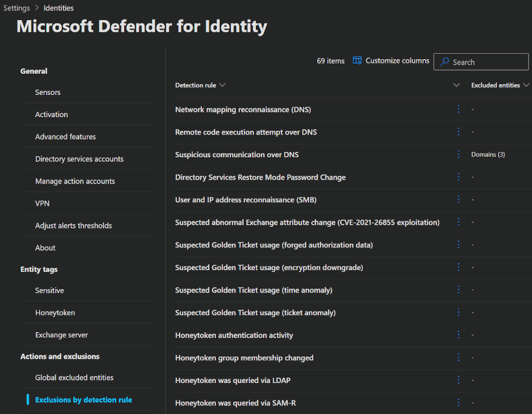Open the Excluded entities column dropdown
This screenshot has width=532, height=414.
coord(525,85)
